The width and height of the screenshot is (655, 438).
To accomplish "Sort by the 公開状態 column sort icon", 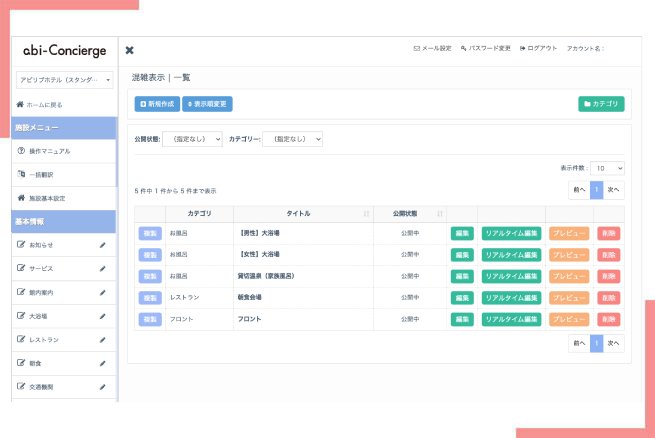I will [x=440, y=214].
